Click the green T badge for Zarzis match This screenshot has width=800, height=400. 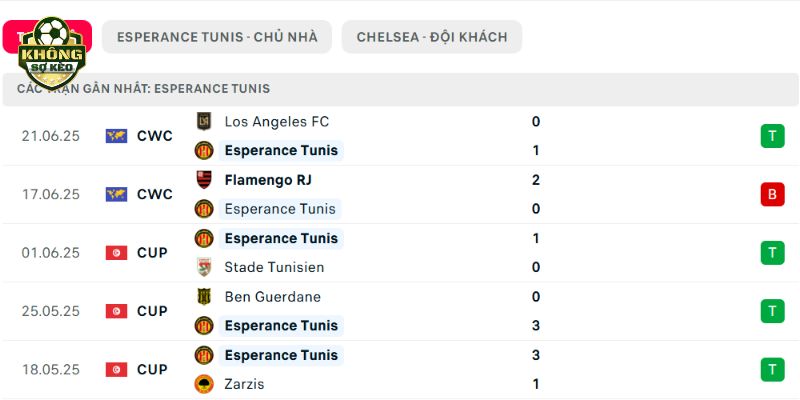(772, 370)
